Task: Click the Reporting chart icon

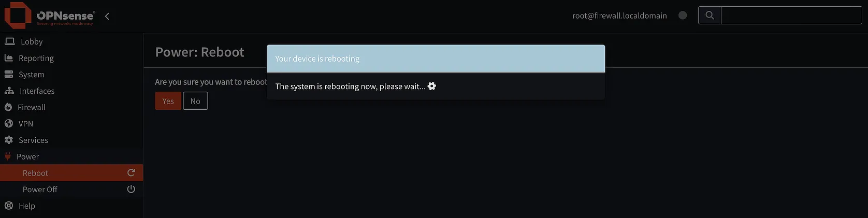Action: [x=9, y=58]
